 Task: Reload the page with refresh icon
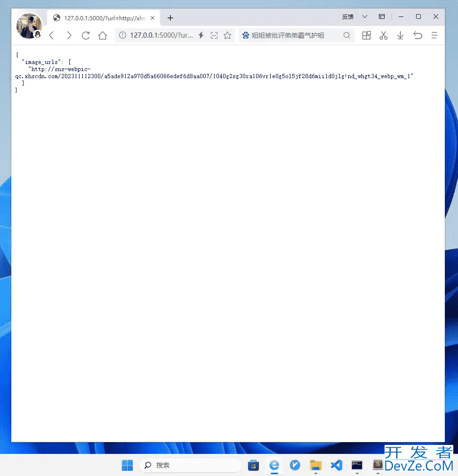pyautogui.click(x=86, y=35)
